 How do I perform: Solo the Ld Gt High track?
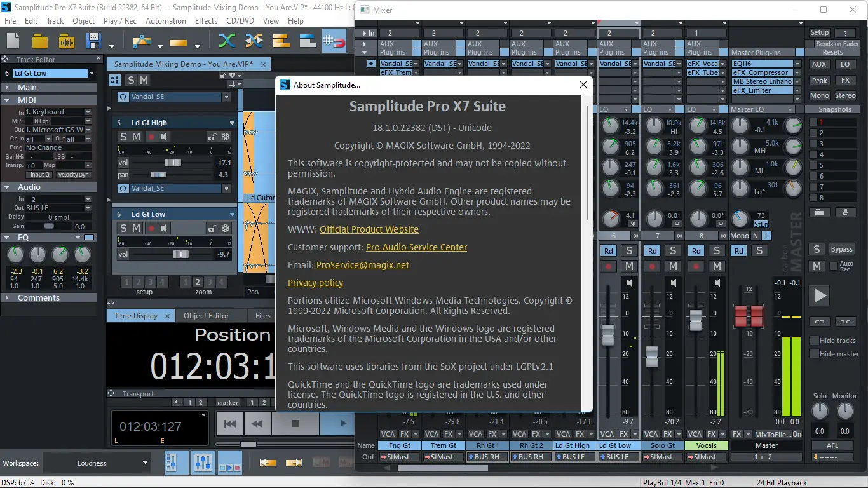coord(123,137)
